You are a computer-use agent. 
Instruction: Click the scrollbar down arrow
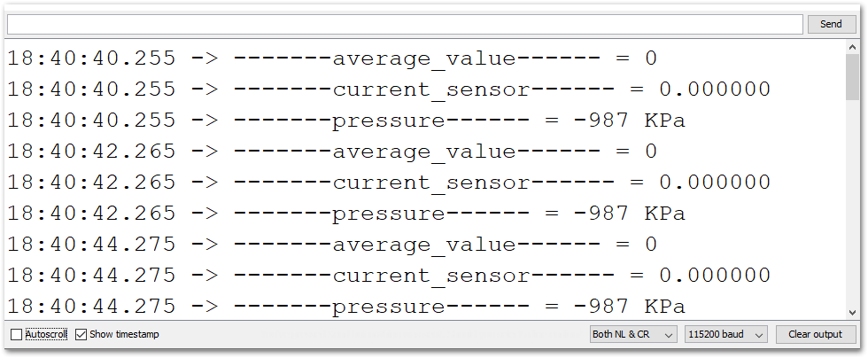click(x=852, y=313)
